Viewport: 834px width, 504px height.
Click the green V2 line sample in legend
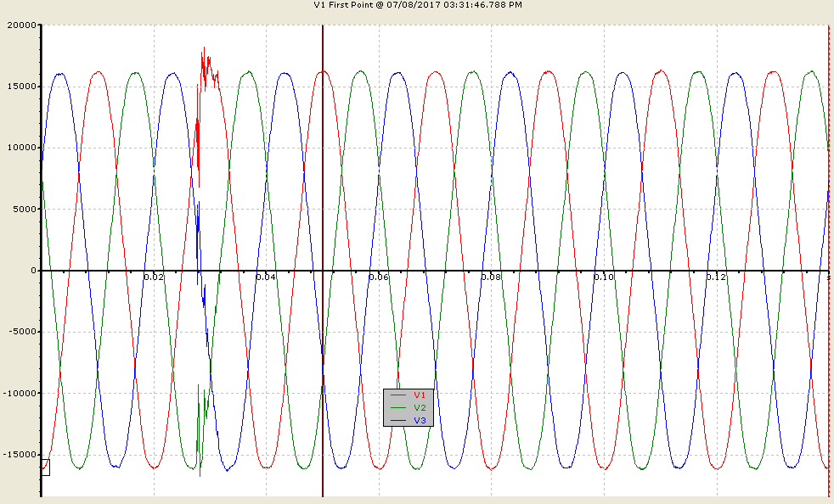tap(398, 408)
